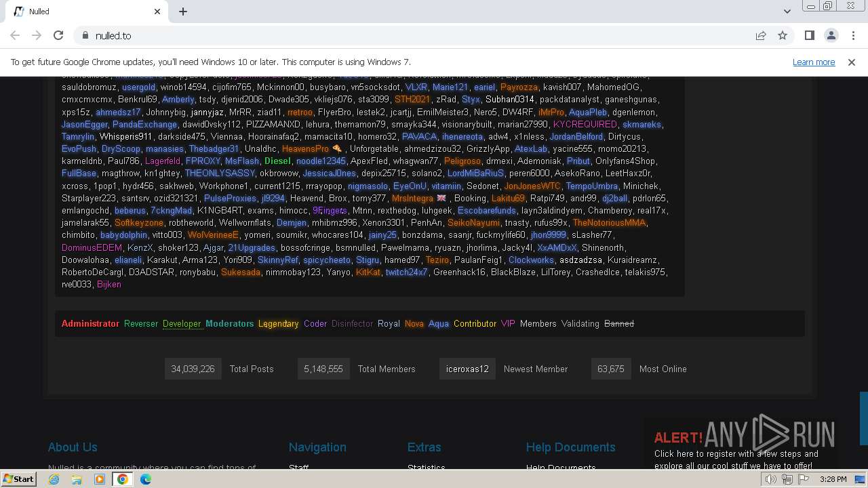Launch Internet Explorer from taskbar
The height and width of the screenshot is (488, 868).
[x=54, y=479]
